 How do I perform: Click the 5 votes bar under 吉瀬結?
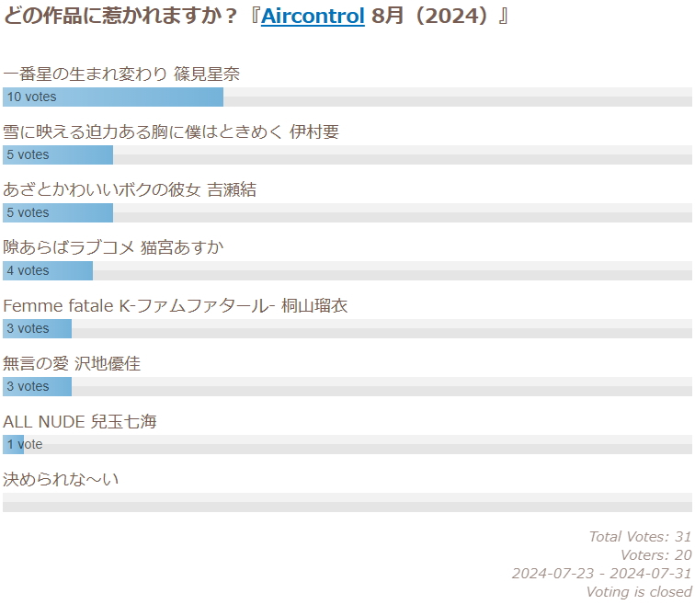pos(58,212)
